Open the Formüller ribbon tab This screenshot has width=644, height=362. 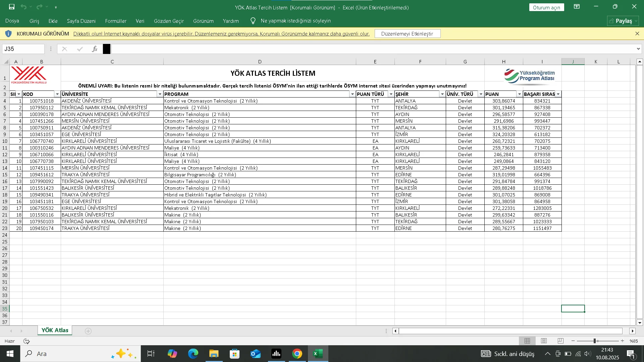[x=116, y=21]
